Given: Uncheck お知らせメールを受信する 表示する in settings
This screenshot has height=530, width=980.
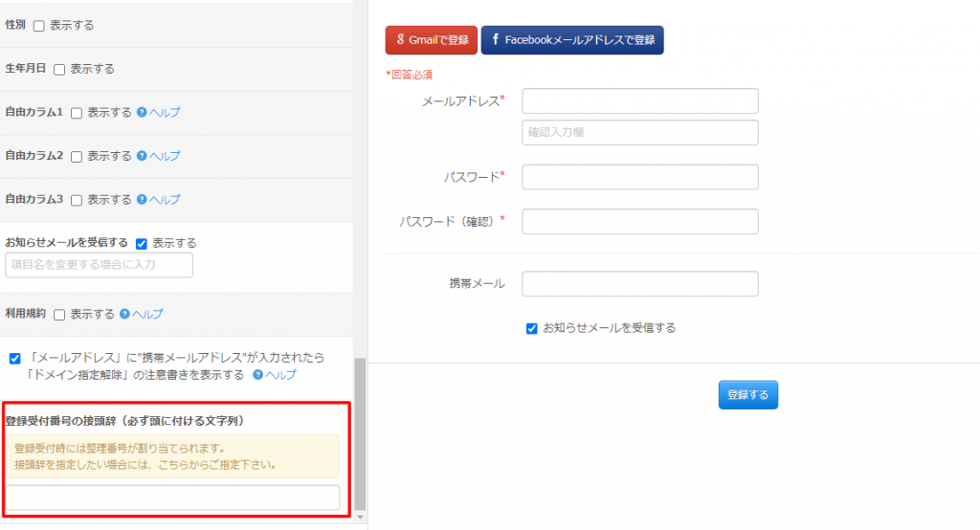Looking at the screenshot, I should click(142, 244).
